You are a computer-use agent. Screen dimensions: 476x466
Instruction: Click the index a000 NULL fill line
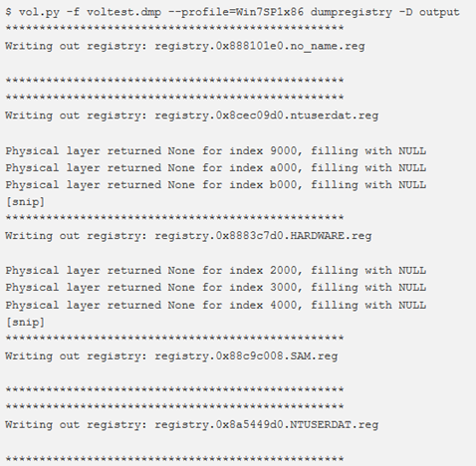click(216, 168)
